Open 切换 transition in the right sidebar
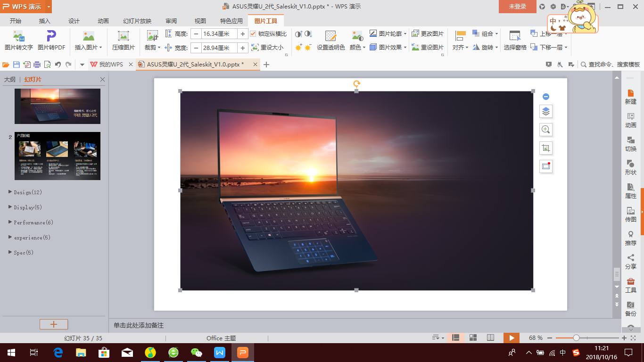Viewport: 644px width, 362px height. [631, 143]
